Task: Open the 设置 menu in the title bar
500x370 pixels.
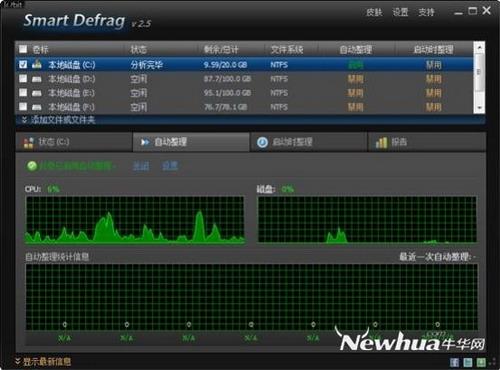Action: pyautogui.click(x=400, y=12)
